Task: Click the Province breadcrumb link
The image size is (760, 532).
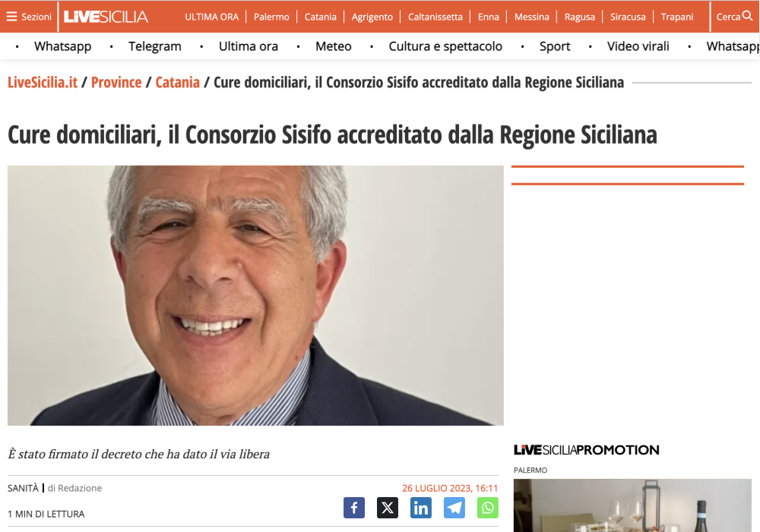Action: (x=116, y=82)
